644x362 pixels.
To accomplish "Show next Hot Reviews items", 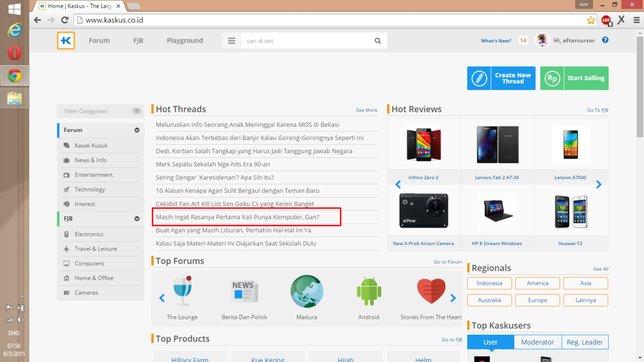I will (x=599, y=185).
